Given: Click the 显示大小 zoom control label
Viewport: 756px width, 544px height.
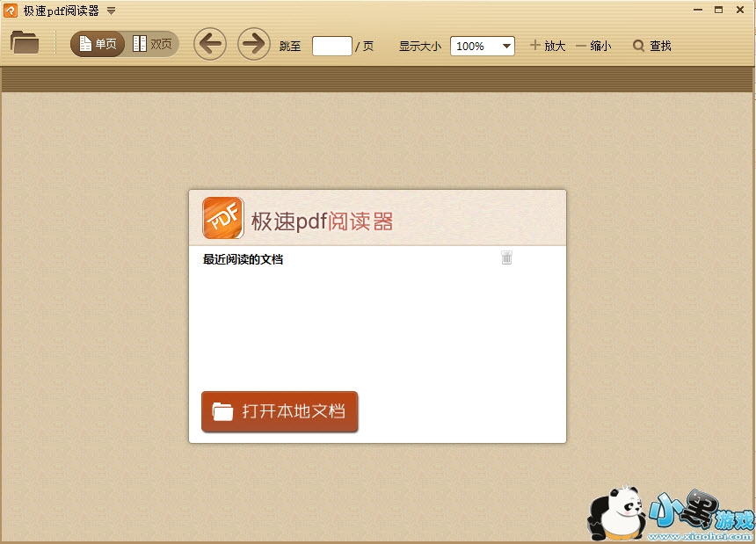Looking at the screenshot, I should click(420, 46).
